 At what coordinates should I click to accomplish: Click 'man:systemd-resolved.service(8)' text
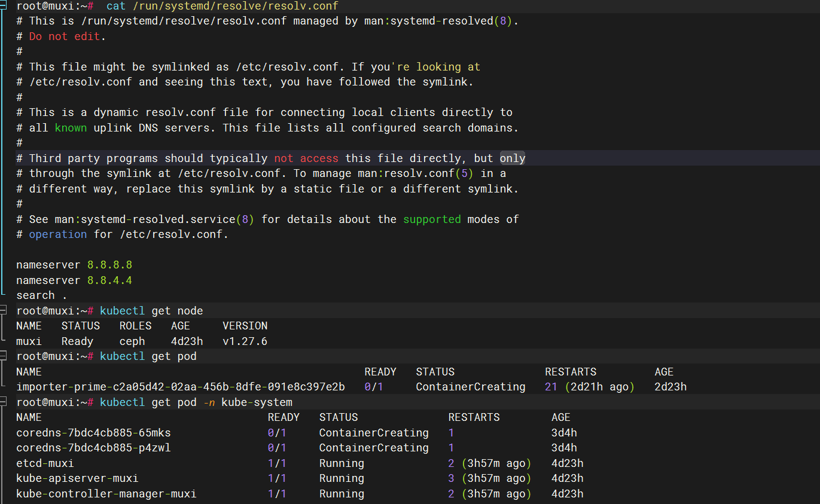click(154, 219)
